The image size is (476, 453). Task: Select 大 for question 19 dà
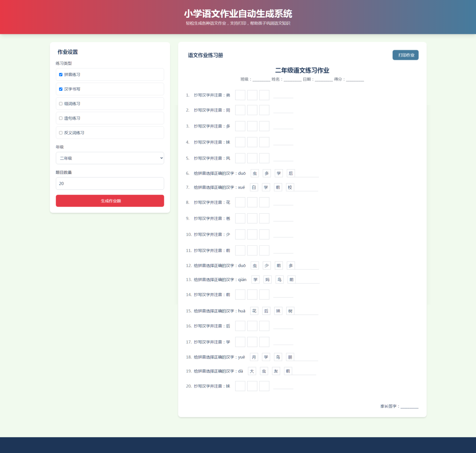point(252,371)
